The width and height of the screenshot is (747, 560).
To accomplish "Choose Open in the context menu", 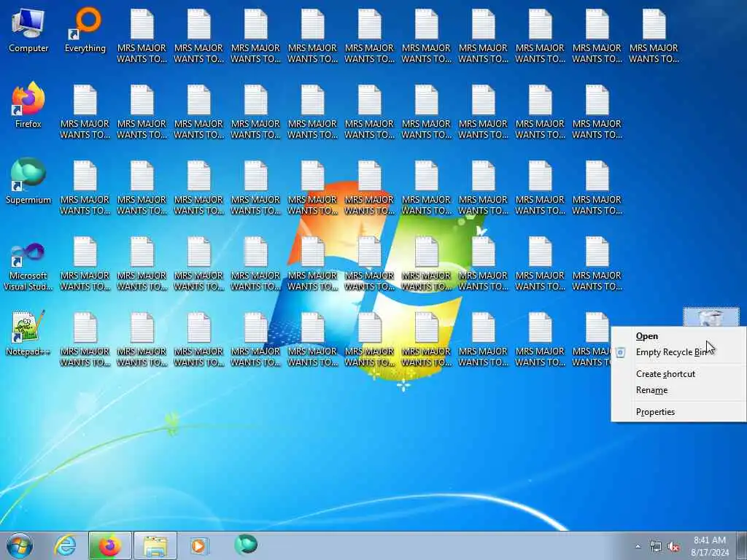I will pos(679,336).
